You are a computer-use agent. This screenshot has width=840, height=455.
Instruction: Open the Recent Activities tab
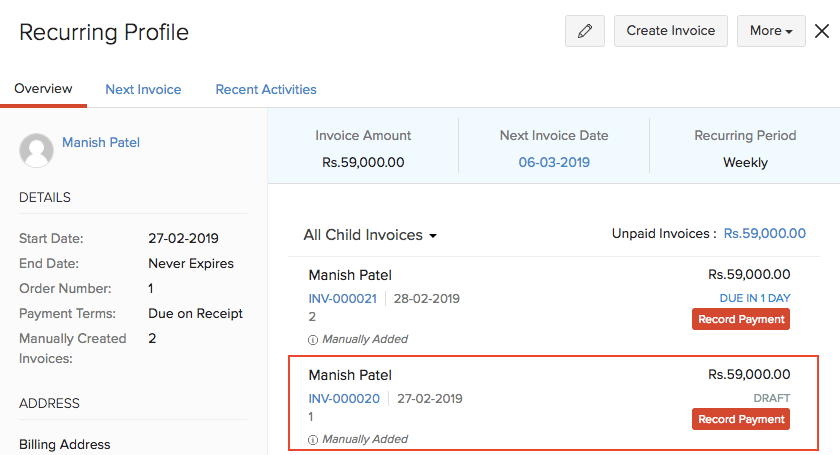point(266,89)
